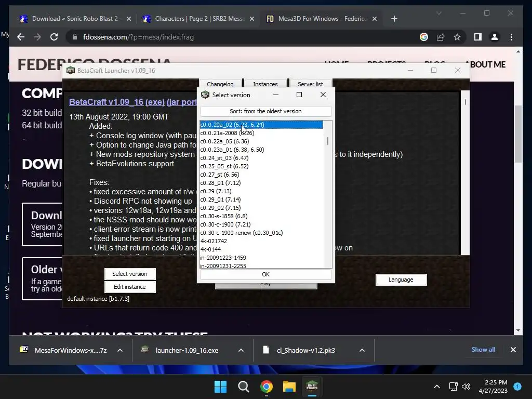Click the address bar URL field
This screenshot has width=532, height=399.
[x=244, y=37]
